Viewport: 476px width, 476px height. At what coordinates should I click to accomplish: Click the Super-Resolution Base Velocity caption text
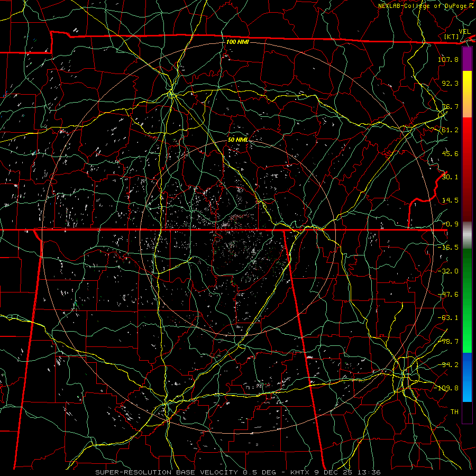point(167,472)
